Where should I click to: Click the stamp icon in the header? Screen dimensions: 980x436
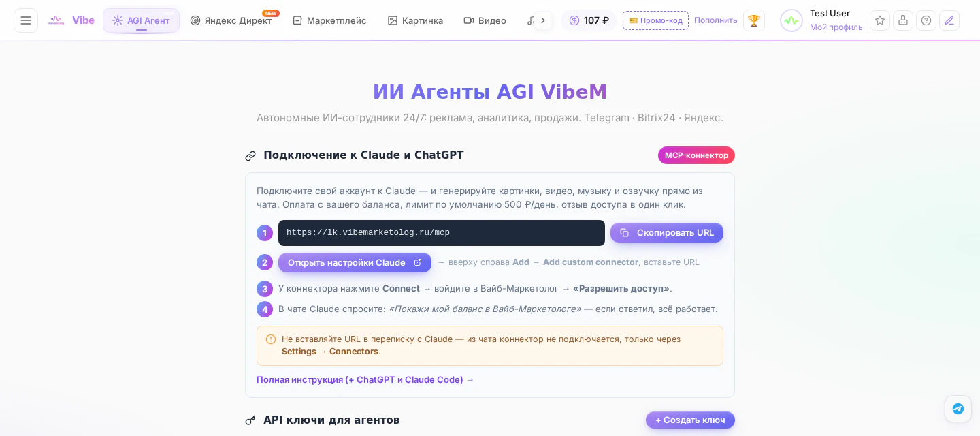coord(903,20)
